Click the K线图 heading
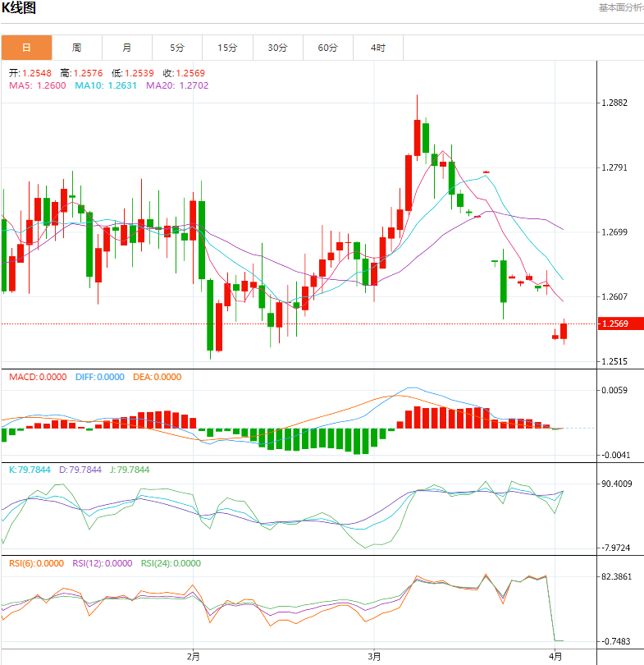Viewport: 644px width, 665px height. coord(19,8)
